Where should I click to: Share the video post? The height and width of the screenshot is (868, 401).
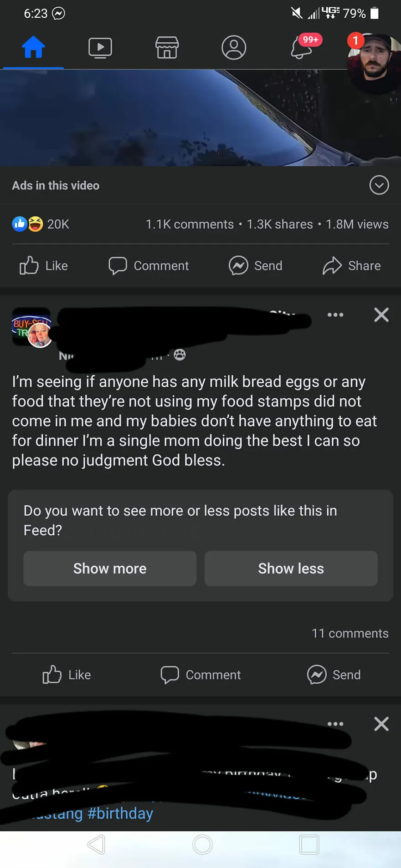pyautogui.click(x=351, y=266)
